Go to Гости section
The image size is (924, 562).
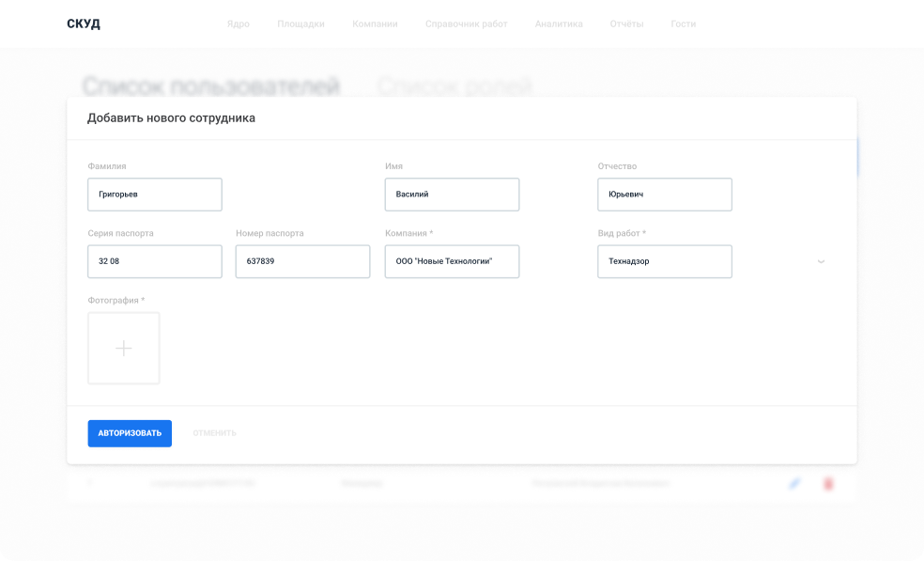(x=683, y=24)
